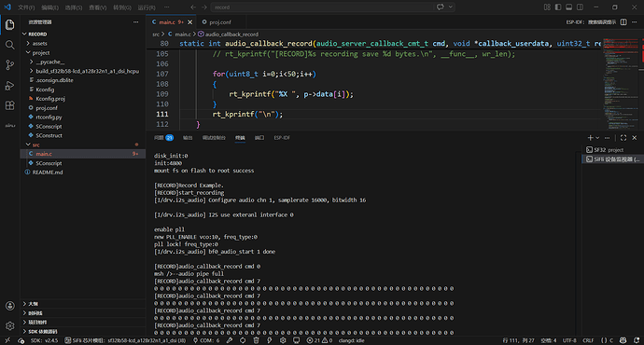Collapse the RECORD root folder

[x=82, y=34]
